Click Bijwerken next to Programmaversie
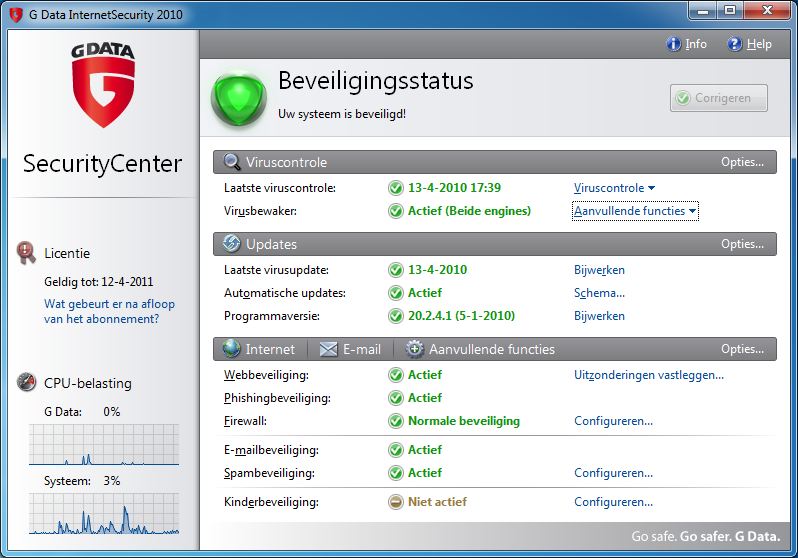798x558 pixels. [x=599, y=316]
